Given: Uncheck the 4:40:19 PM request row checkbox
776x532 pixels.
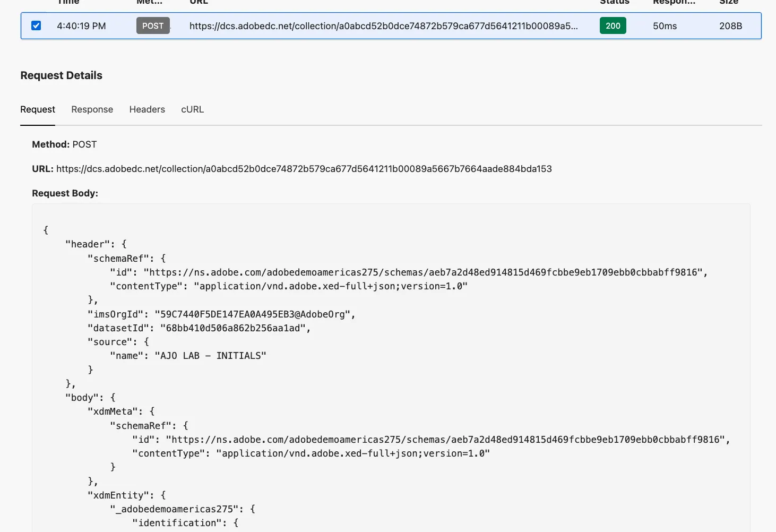Looking at the screenshot, I should [x=36, y=25].
